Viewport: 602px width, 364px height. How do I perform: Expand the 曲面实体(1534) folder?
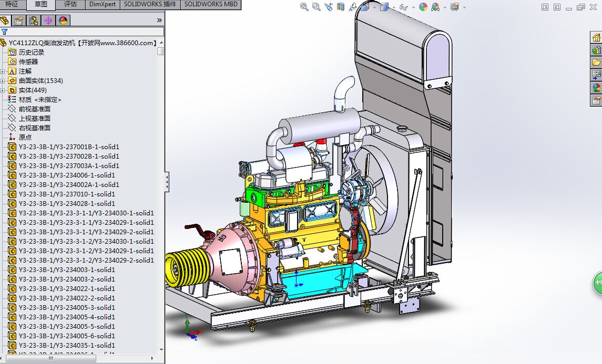click(x=3, y=80)
